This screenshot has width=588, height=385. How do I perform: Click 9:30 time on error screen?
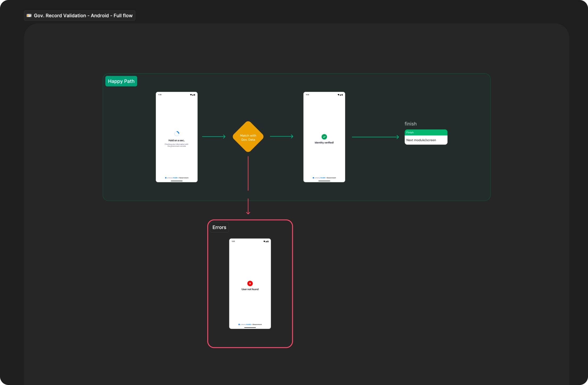(x=233, y=241)
